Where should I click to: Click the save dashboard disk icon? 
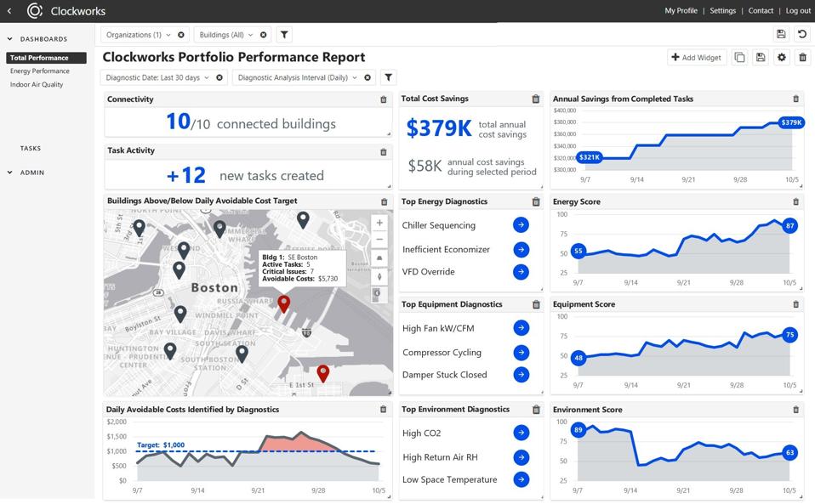(x=761, y=56)
